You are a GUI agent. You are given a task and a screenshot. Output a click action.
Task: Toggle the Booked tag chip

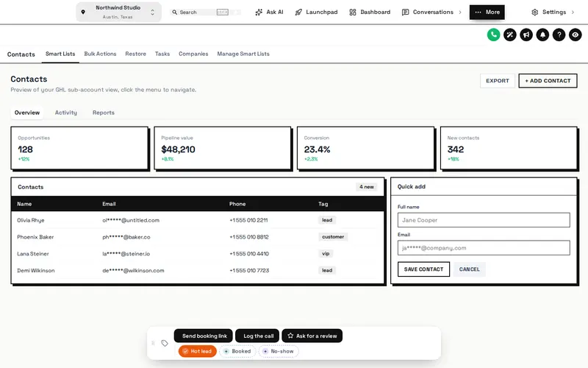[x=237, y=351]
